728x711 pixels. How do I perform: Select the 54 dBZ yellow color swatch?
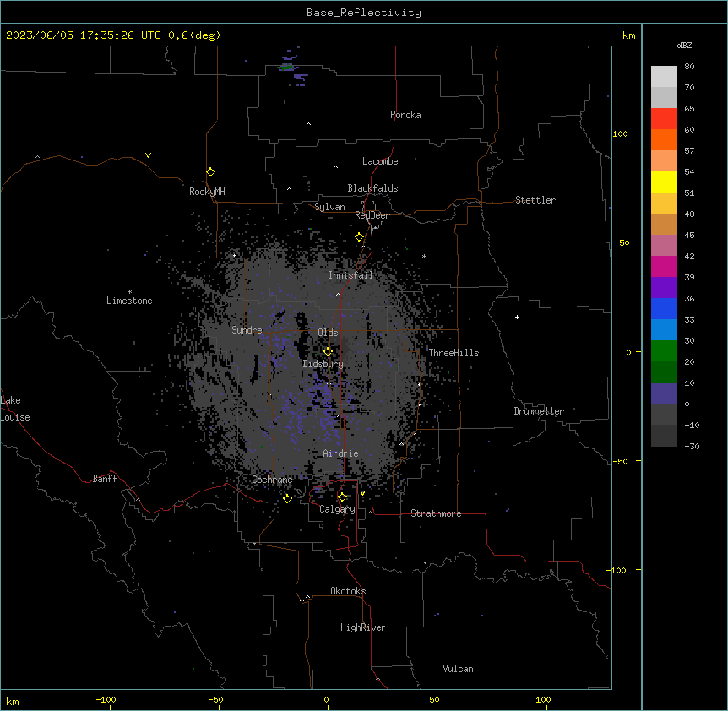(664, 182)
